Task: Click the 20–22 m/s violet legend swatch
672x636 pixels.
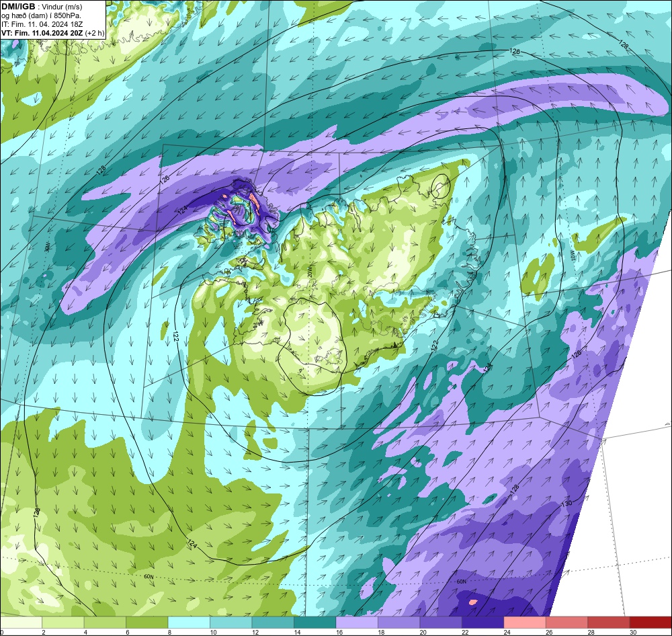Action: click(441, 623)
